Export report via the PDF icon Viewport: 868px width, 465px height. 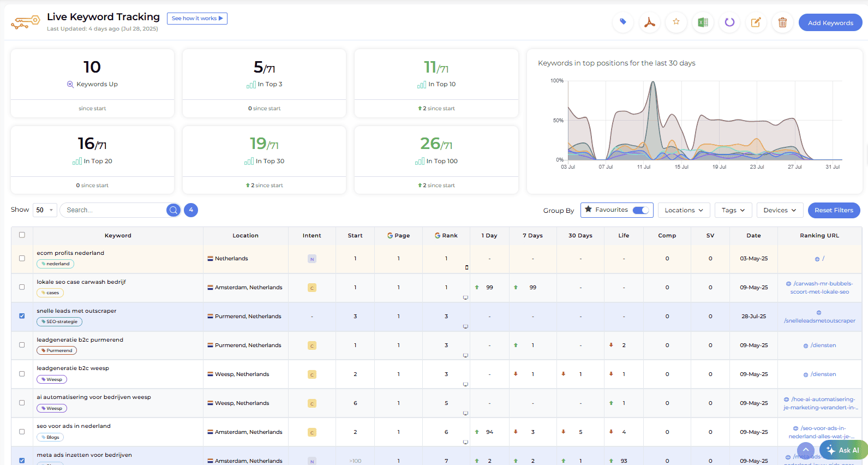point(649,22)
